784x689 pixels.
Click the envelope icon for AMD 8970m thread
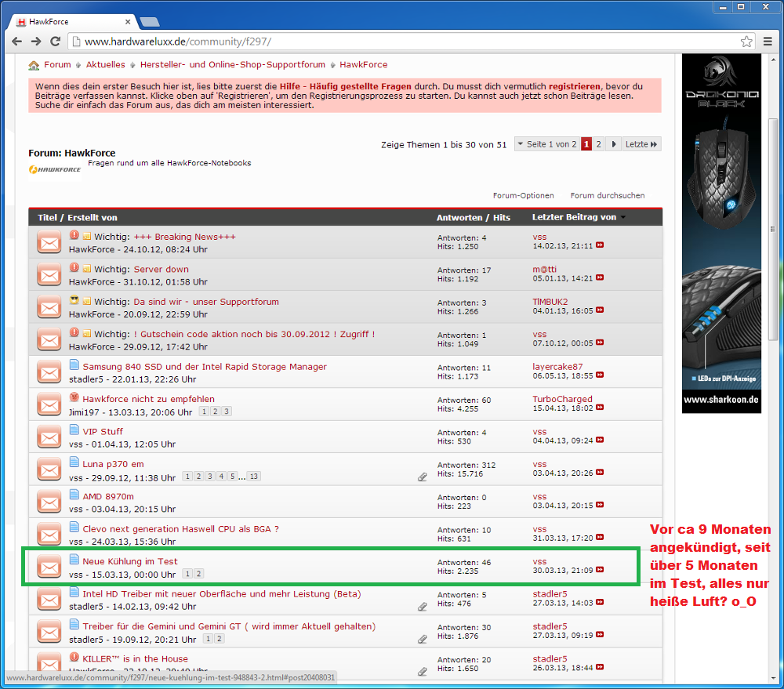[49, 502]
